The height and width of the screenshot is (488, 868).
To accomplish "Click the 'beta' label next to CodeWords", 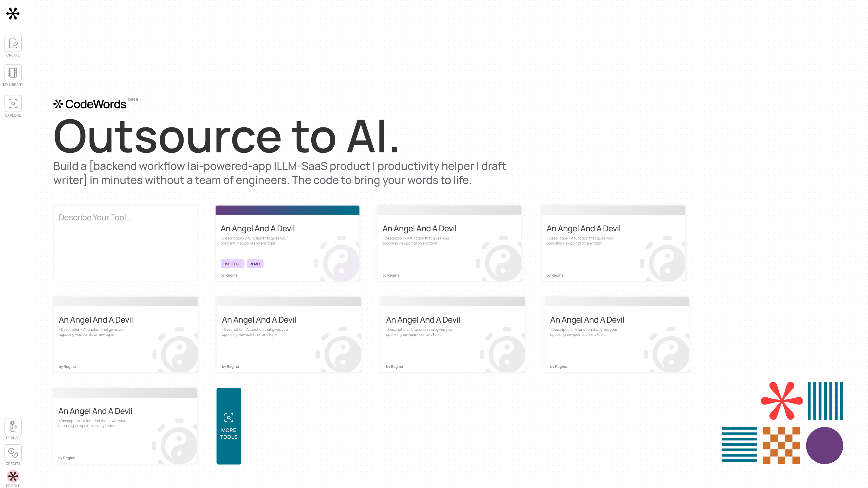I will coord(133,99).
